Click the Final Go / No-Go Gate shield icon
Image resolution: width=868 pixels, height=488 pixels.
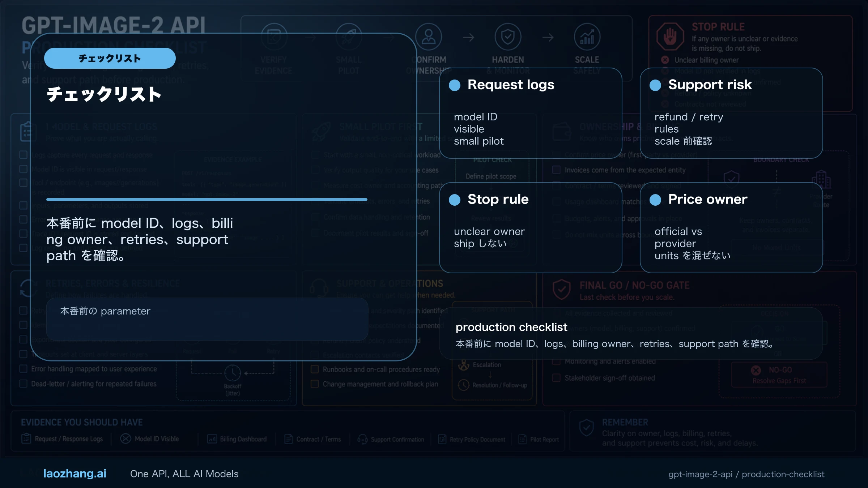tap(562, 290)
